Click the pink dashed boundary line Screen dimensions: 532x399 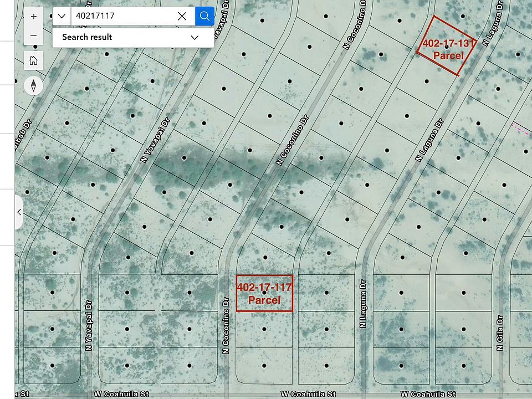click(522, 128)
